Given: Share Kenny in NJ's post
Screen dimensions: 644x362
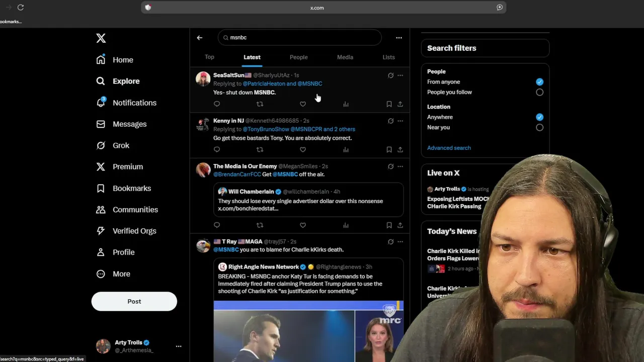Looking at the screenshot, I should [400, 149].
